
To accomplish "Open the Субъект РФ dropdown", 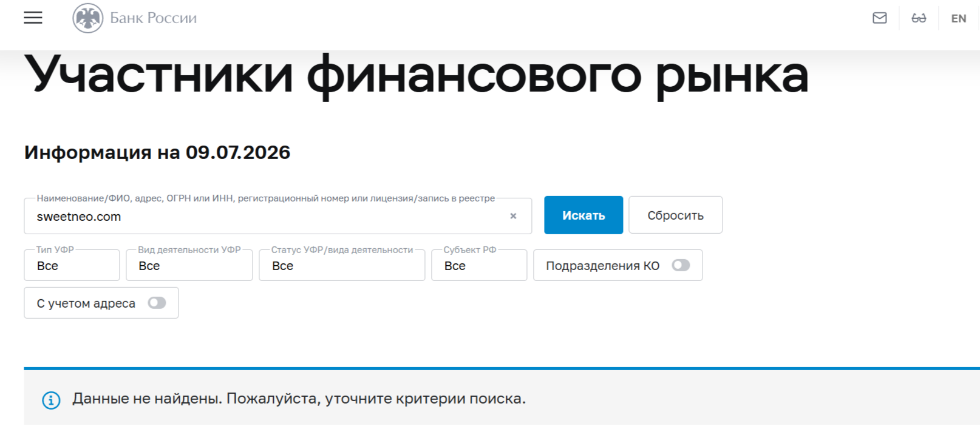I will coord(479,265).
